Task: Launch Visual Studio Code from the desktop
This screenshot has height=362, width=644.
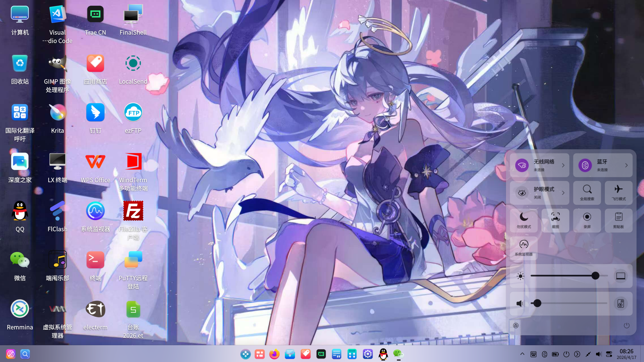Action: click(57, 14)
